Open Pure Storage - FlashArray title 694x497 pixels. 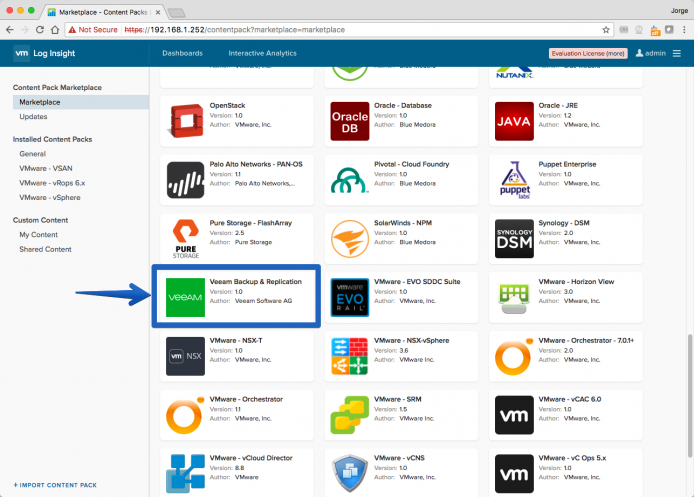[251, 223]
